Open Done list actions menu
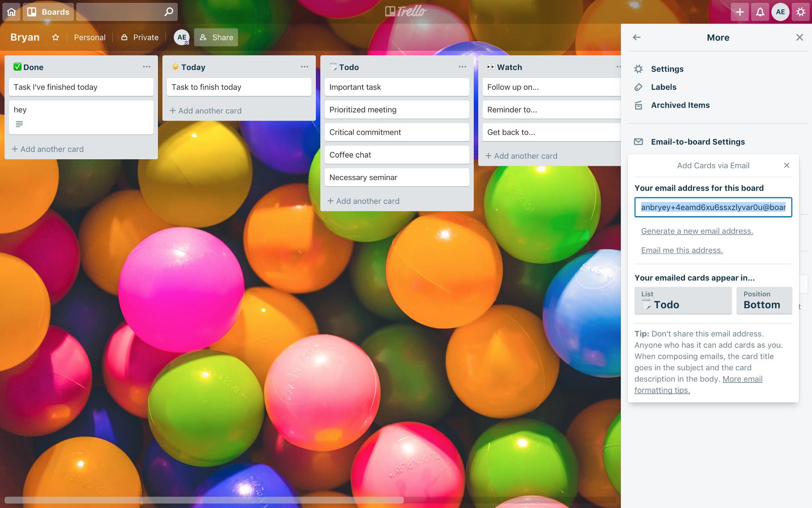 click(x=147, y=67)
